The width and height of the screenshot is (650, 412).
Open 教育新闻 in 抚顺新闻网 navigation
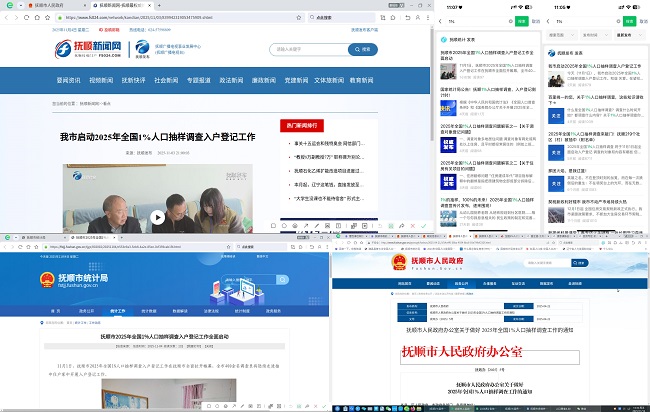pos(361,80)
